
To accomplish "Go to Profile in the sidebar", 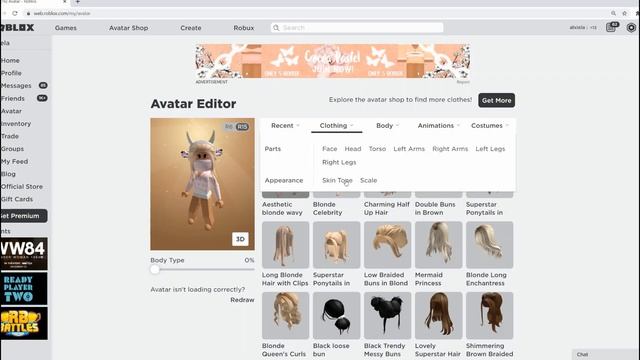I will point(11,73).
